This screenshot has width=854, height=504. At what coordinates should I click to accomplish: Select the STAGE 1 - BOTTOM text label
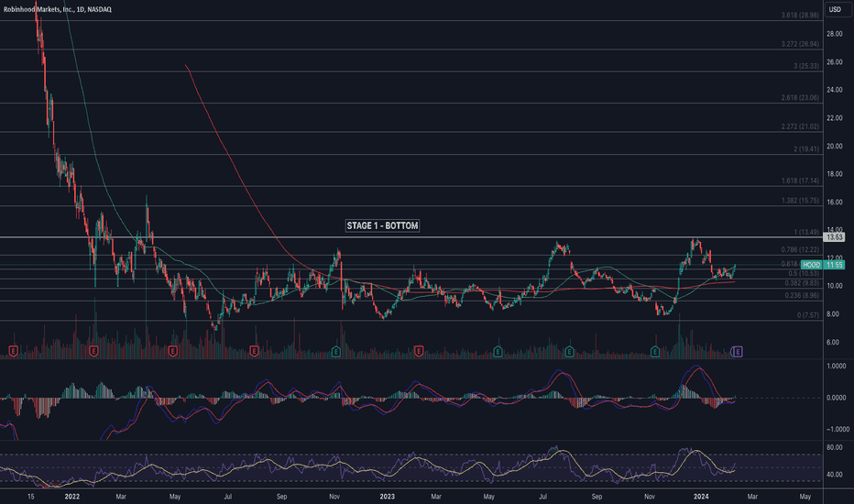pos(382,225)
